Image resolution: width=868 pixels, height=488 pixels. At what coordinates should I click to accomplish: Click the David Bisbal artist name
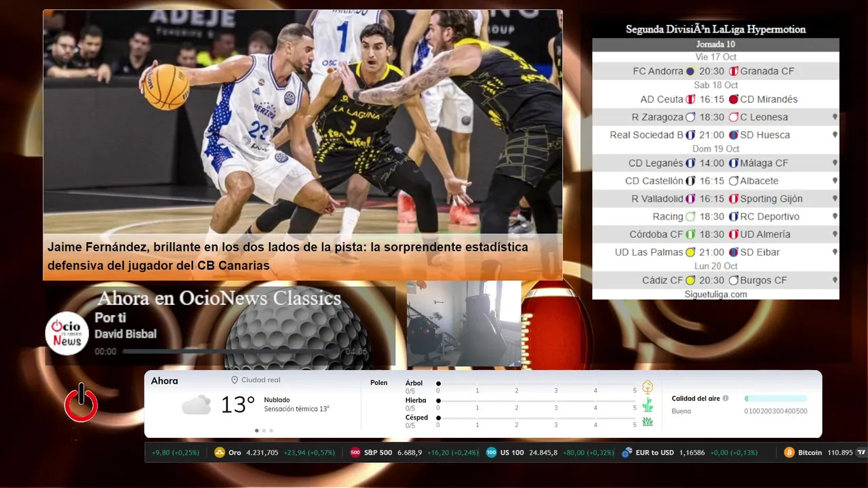tap(125, 334)
